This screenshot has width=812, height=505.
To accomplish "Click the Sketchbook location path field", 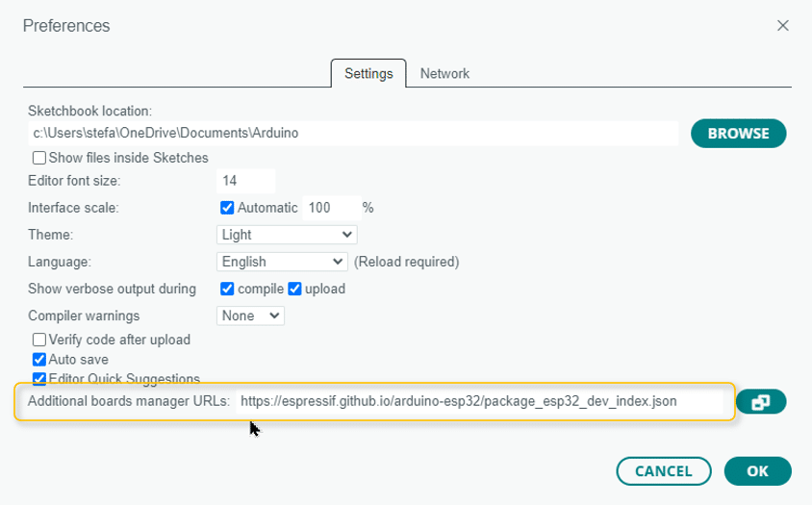I will click(353, 133).
